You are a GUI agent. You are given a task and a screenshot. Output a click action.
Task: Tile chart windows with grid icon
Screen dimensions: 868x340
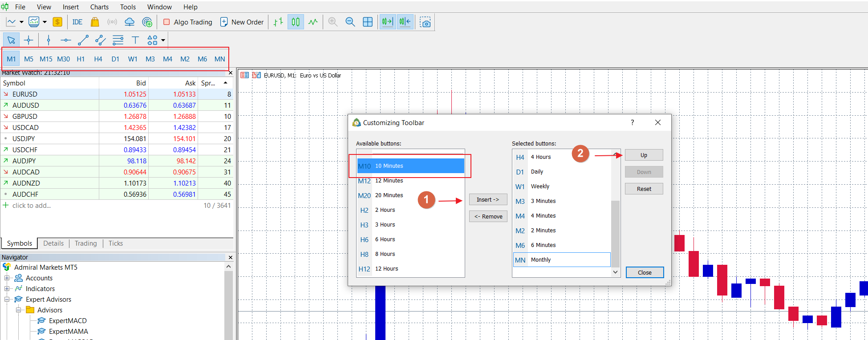tap(368, 22)
